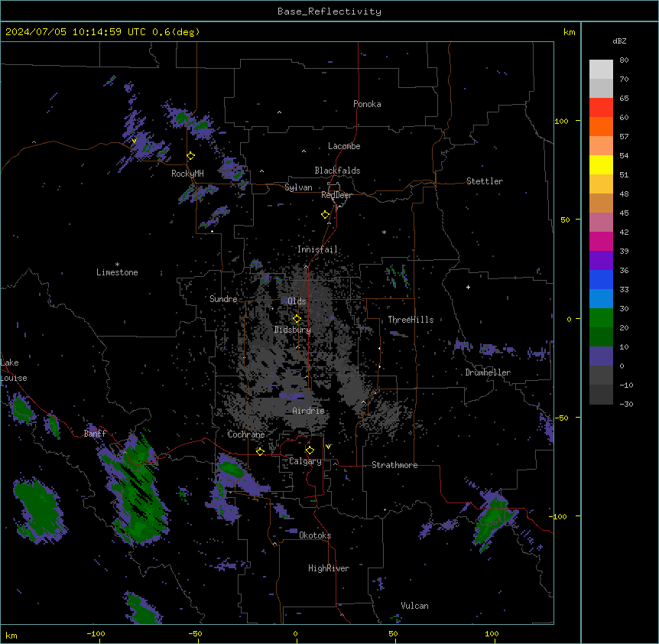Click the green 30-20 dBZ legend swatch

601,318
